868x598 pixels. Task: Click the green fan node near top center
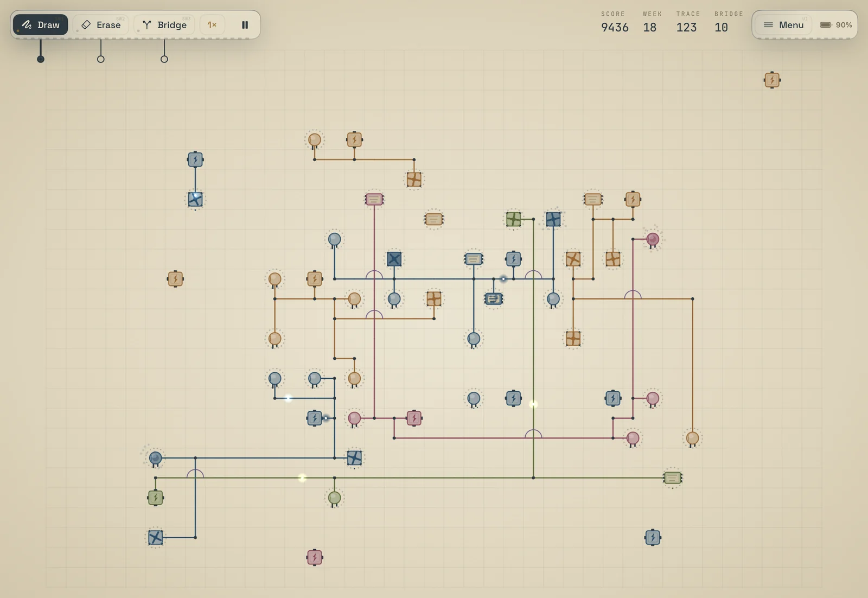[513, 219]
